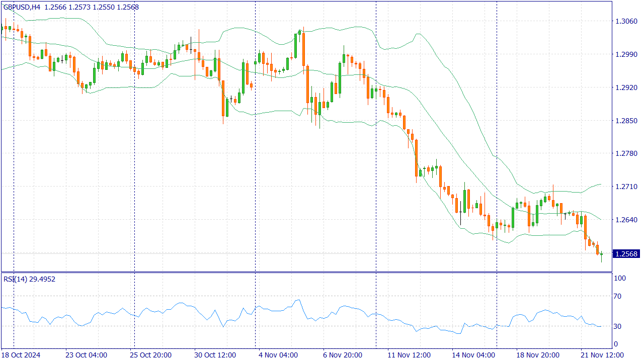Click the GBPUSD,H4 chart title text
Viewport: 644px width, 362px height.
(22, 7)
